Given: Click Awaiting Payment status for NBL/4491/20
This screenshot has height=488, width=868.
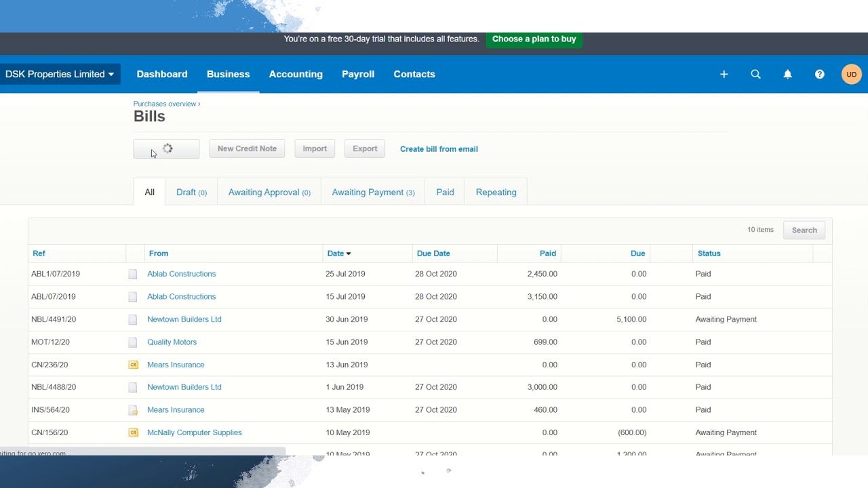Looking at the screenshot, I should (x=726, y=319).
